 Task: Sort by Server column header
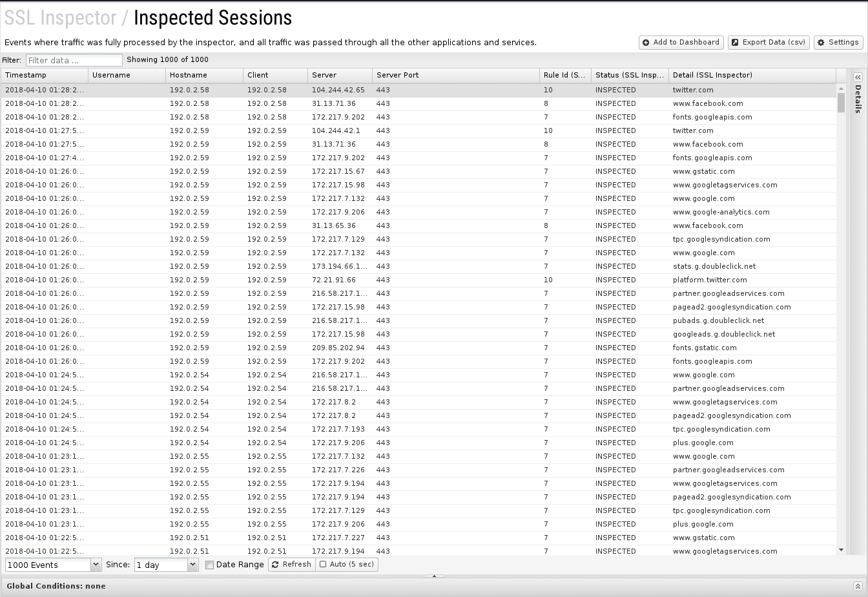(340, 76)
